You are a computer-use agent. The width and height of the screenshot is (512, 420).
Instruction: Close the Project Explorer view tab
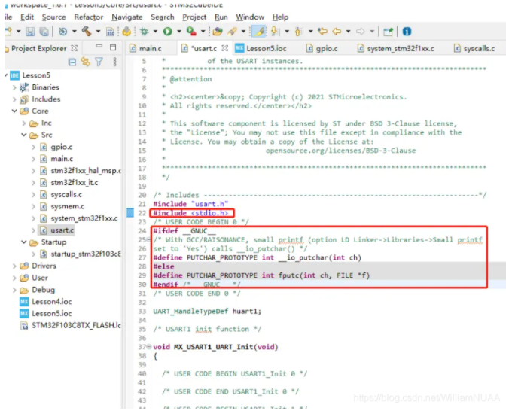(75, 48)
